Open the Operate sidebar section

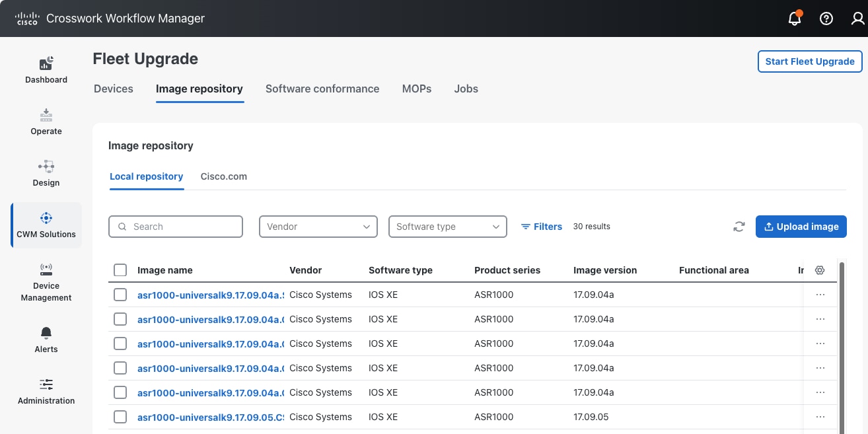coord(46,122)
